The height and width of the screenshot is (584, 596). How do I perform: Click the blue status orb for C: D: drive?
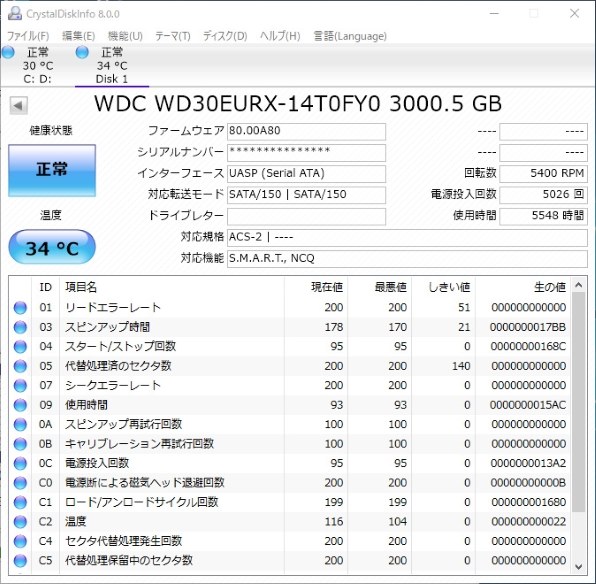8,52
